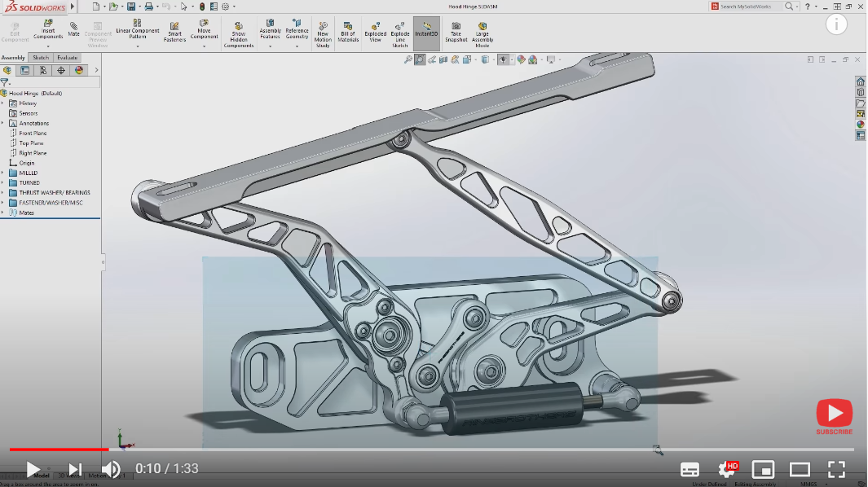Select the Mate tool
Image resolution: width=868 pixels, height=487 pixels.
pyautogui.click(x=73, y=29)
